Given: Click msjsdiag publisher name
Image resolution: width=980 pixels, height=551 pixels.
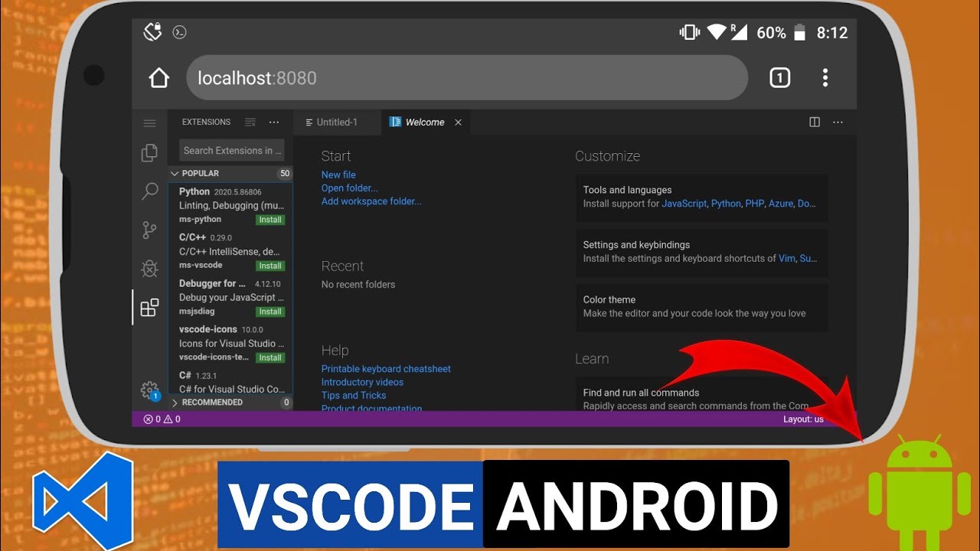Looking at the screenshot, I should click(197, 311).
